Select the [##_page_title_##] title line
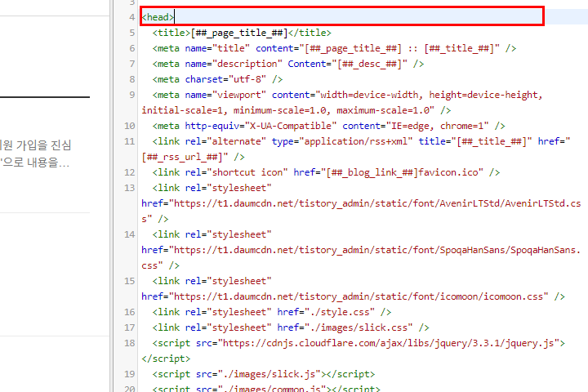The image size is (588, 392). [242, 33]
